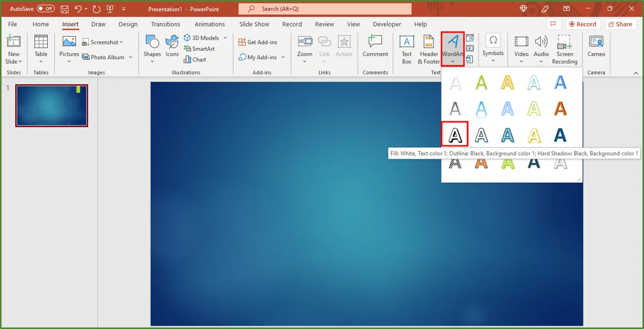This screenshot has width=644, height=329.
Task: Insert a Cameo camera object
Action: (x=596, y=47)
